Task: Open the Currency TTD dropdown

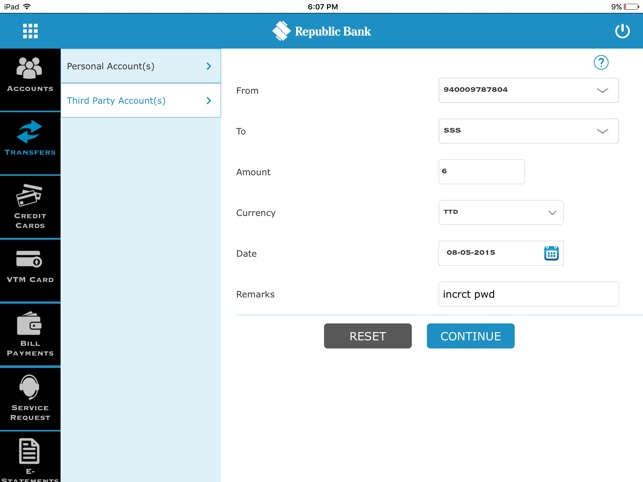Action: (501, 212)
